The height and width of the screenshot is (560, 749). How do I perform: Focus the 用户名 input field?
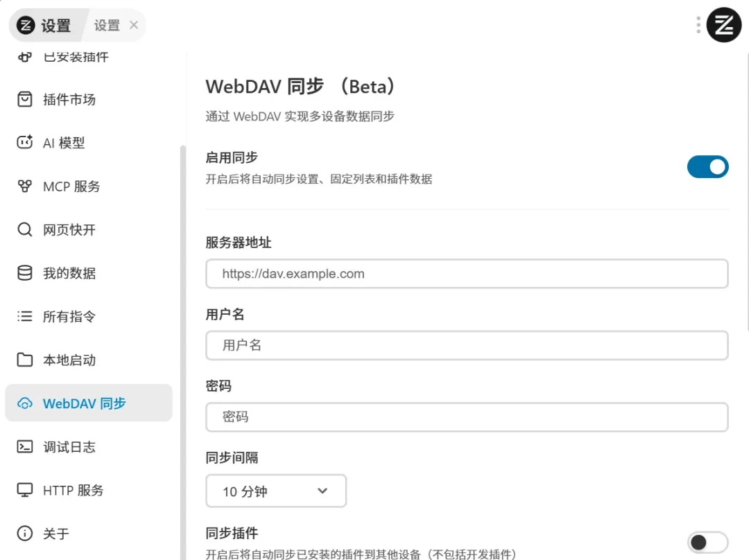pyautogui.click(x=467, y=345)
